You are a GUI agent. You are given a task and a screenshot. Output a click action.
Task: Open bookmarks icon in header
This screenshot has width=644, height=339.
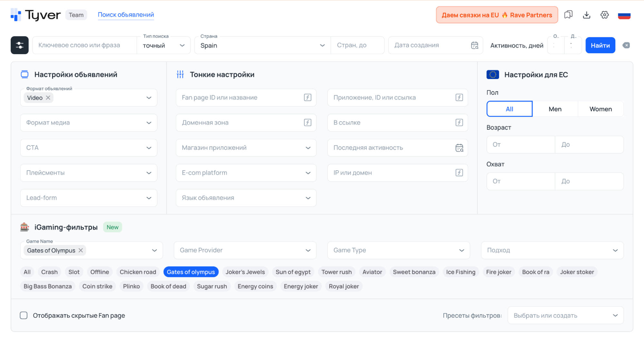(568, 15)
